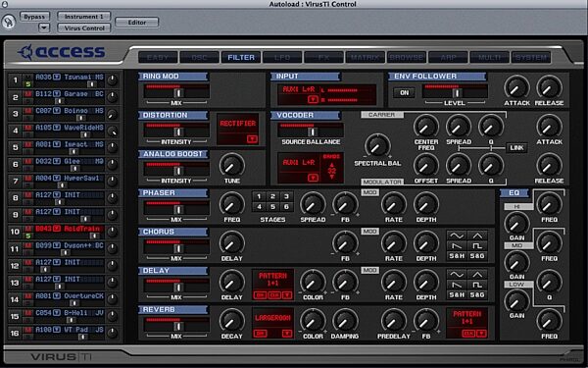Click the Virus Control button

click(x=84, y=28)
